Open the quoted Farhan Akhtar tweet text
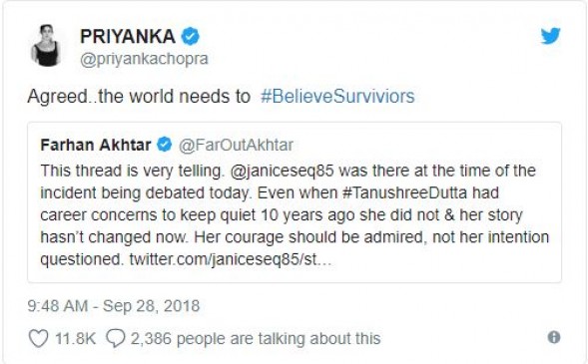The image size is (588, 364). point(294,215)
